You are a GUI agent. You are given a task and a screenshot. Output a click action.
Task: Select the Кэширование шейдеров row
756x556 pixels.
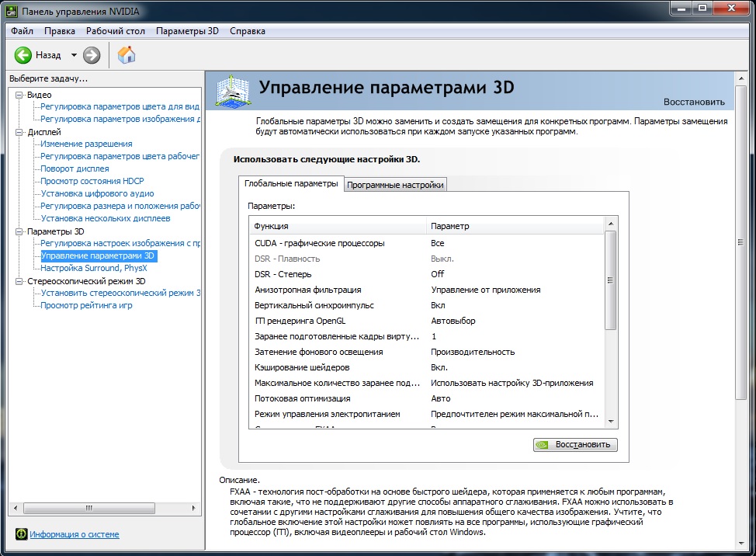(426, 367)
